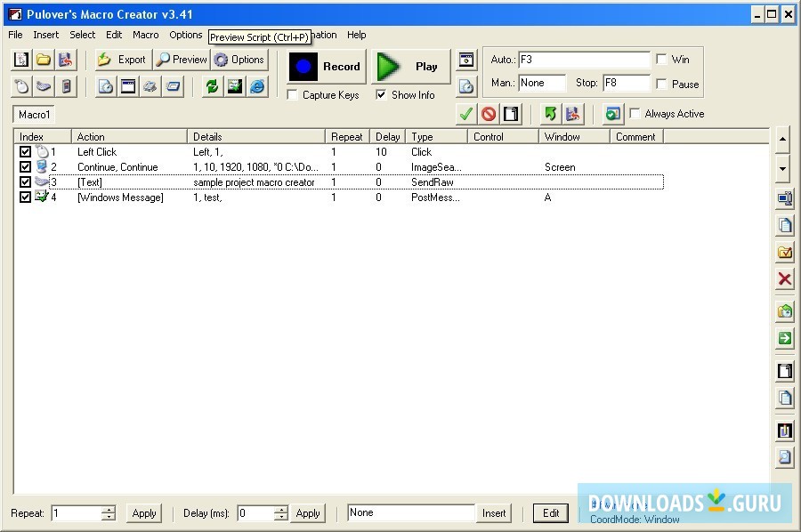Click the red prohibition disable icon

coord(489,114)
